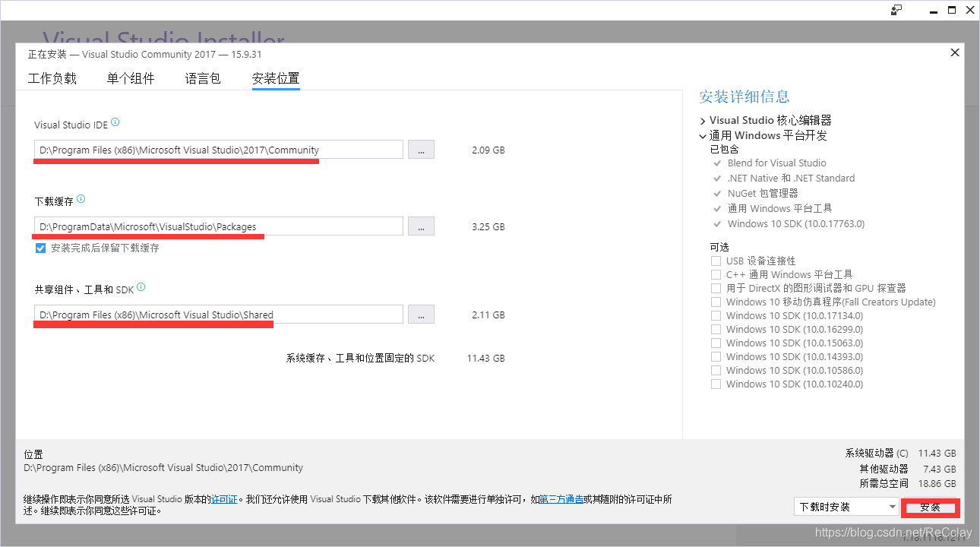980x547 pixels.
Task: Maximize the Visual Studio Installer window
Action: tap(952, 10)
